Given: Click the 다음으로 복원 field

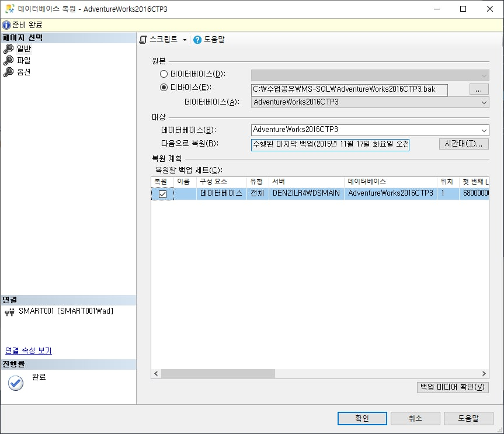Looking at the screenshot, I should pyautogui.click(x=330, y=144).
